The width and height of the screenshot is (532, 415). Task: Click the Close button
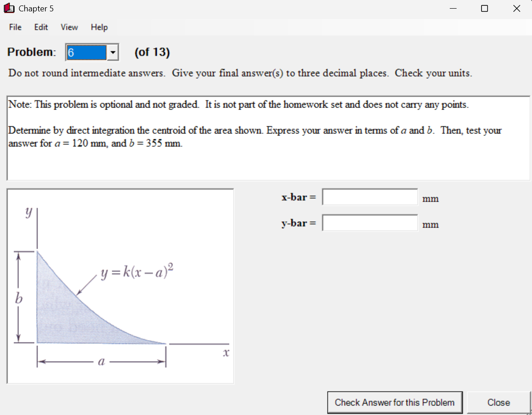[498, 402]
